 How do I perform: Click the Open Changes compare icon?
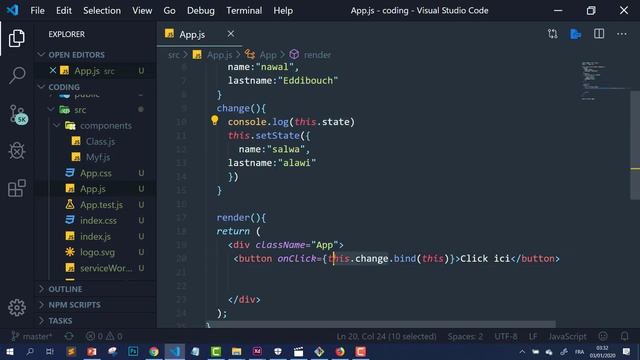tap(553, 34)
